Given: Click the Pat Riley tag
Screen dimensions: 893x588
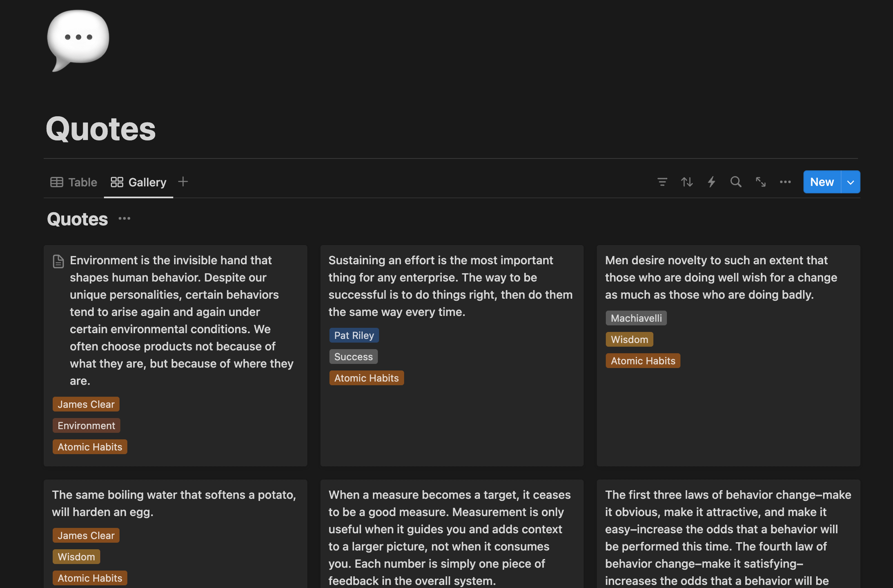Looking at the screenshot, I should pos(354,335).
